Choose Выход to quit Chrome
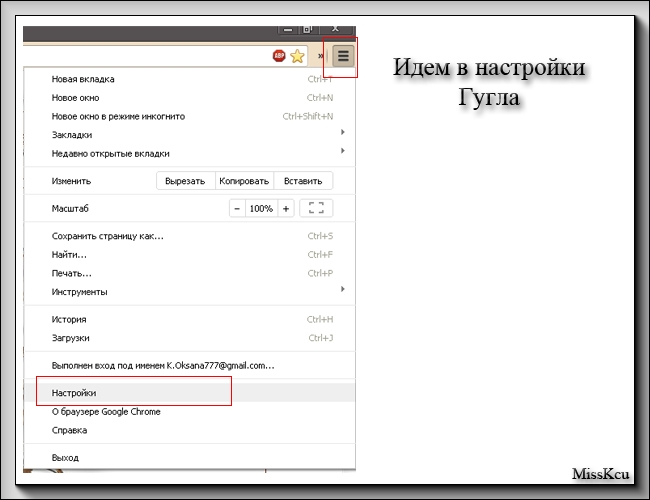 (x=190, y=458)
